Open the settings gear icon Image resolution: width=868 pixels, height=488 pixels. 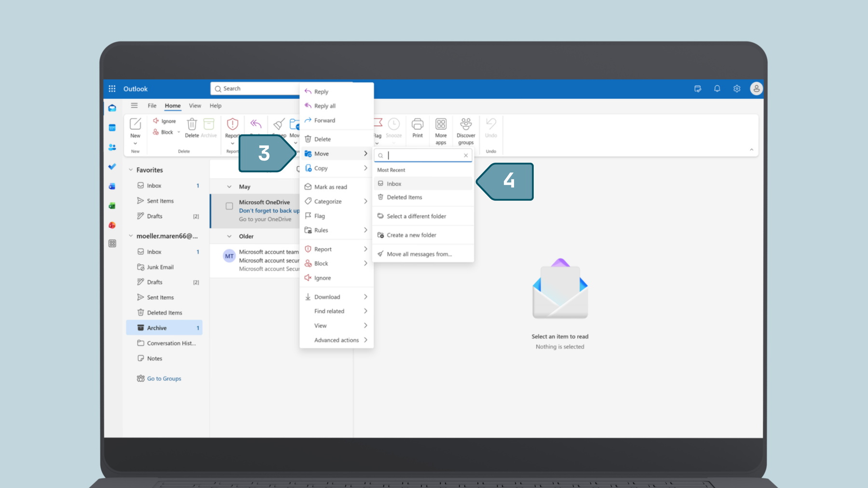737,89
